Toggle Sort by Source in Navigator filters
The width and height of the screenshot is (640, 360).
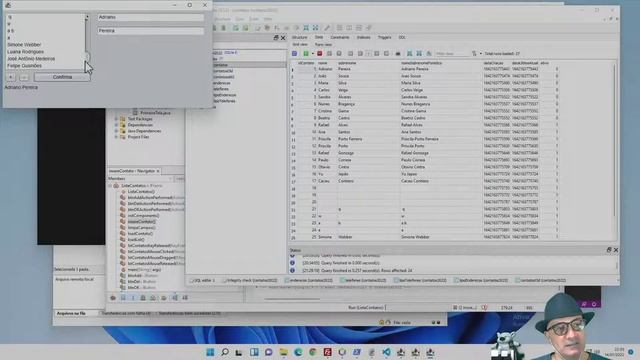click(x=185, y=298)
